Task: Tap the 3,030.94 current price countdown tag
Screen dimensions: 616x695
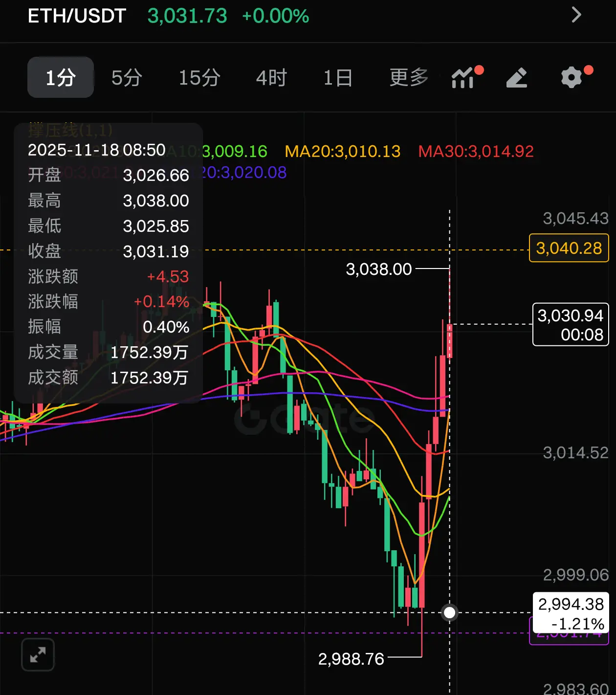Action: (571, 325)
